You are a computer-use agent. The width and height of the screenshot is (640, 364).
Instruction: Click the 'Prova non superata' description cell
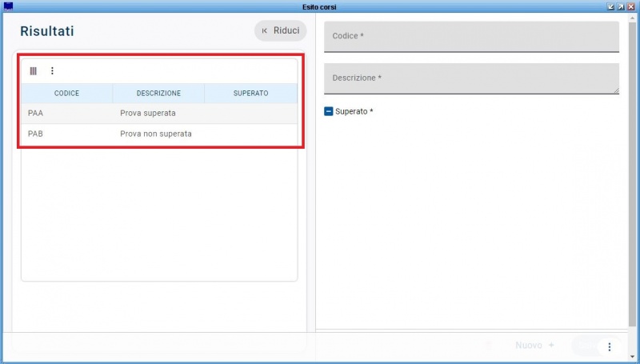[x=158, y=134]
